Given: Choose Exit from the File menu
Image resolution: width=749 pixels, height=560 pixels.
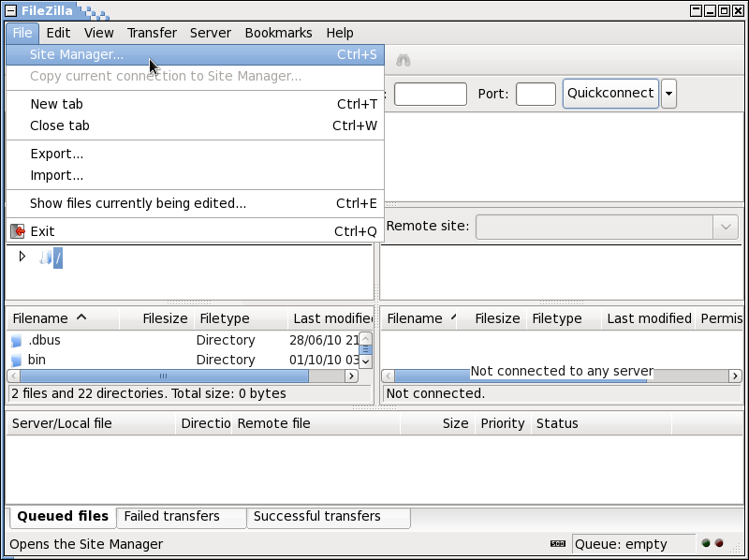Looking at the screenshot, I should (195, 231).
